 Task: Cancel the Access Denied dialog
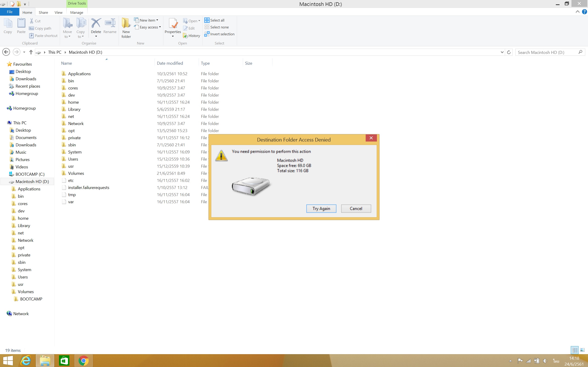(x=356, y=209)
